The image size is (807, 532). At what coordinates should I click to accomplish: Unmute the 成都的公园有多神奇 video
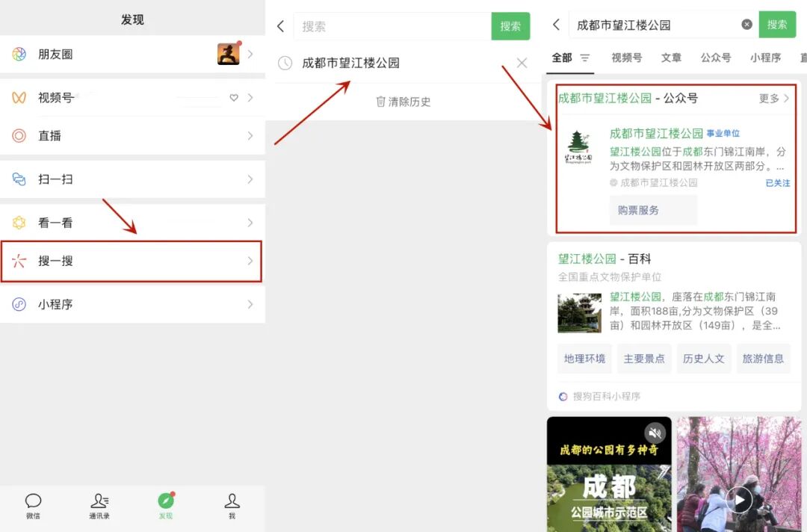[655, 433]
